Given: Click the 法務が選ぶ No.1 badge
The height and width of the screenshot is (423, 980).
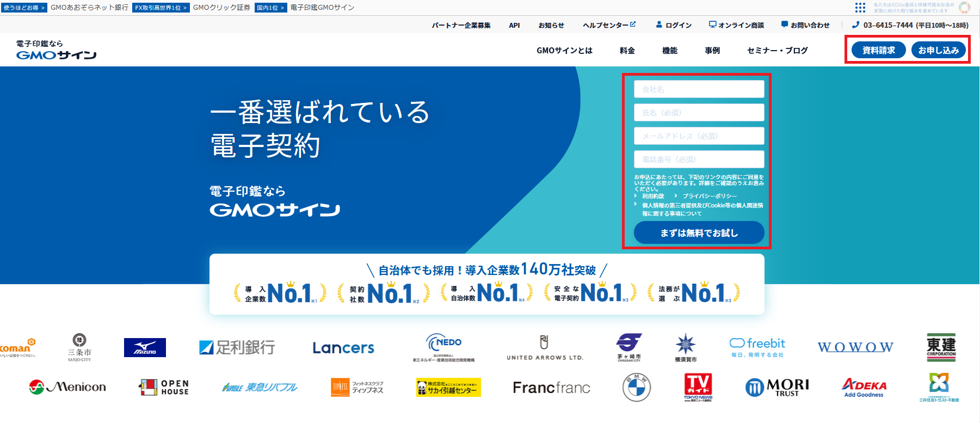Looking at the screenshot, I should tap(694, 293).
